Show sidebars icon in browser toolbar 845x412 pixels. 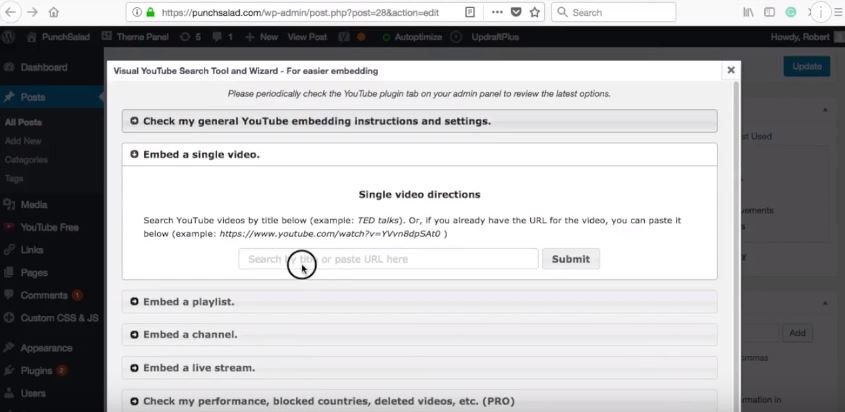tap(770, 12)
